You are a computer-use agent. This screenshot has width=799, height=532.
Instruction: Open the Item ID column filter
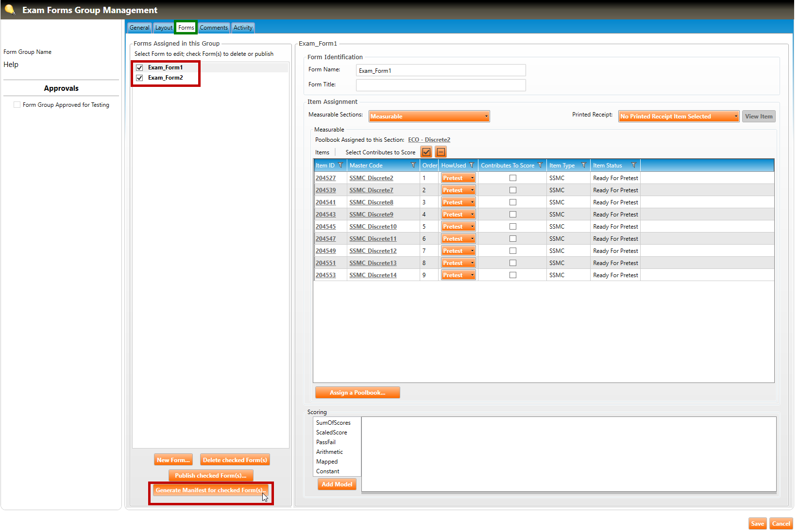click(340, 166)
